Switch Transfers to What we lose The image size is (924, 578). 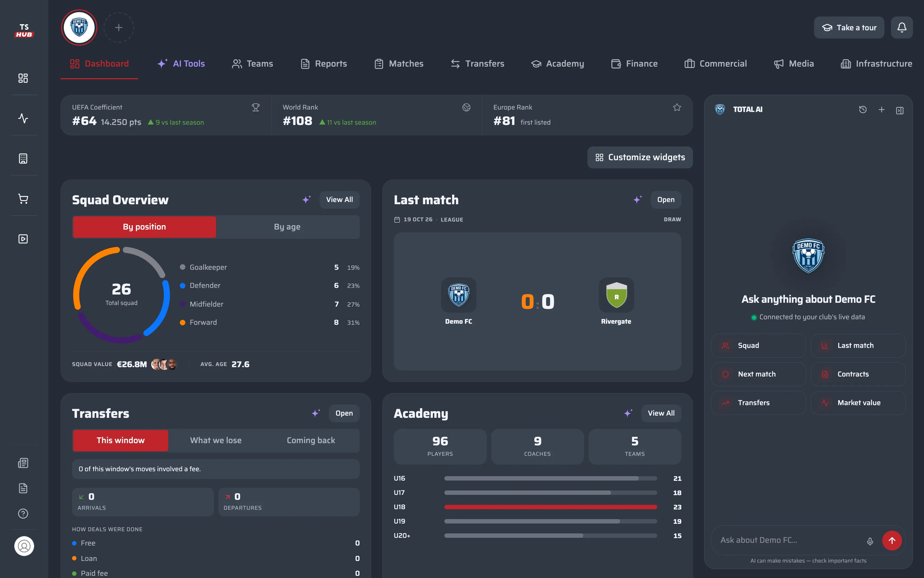coord(216,440)
